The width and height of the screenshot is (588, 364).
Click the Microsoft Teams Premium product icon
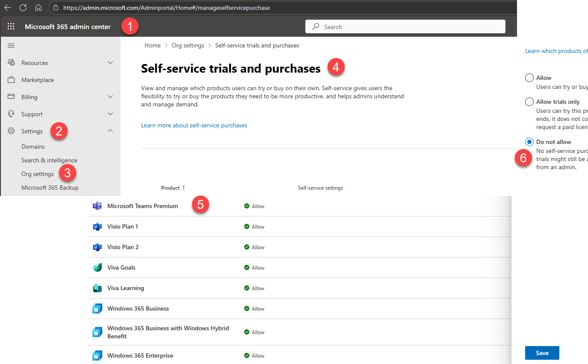click(97, 206)
